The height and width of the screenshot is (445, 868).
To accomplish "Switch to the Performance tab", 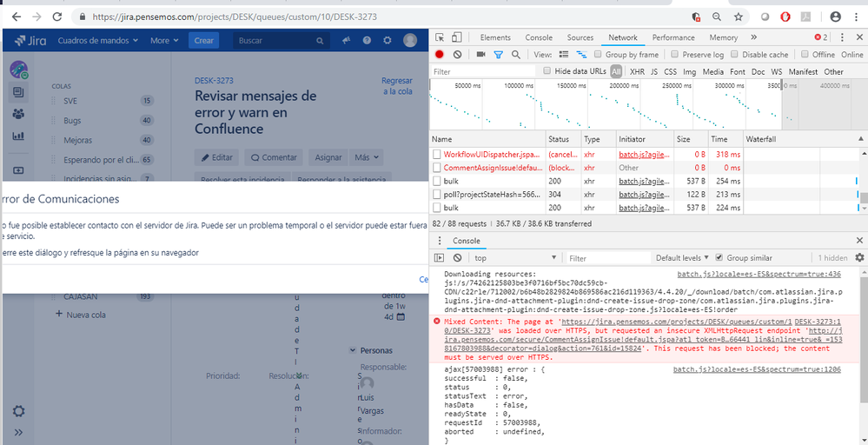I will click(673, 37).
